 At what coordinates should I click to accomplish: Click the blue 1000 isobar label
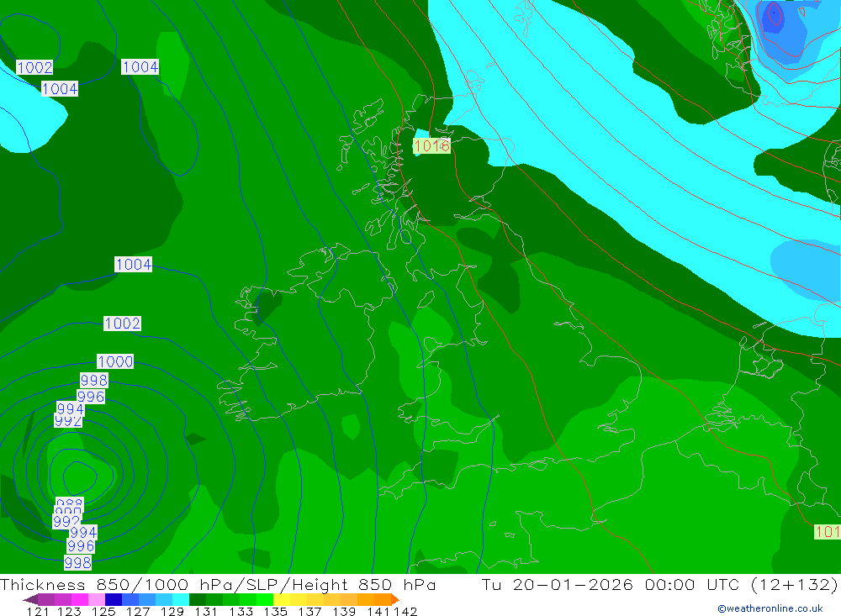point(115,361)
